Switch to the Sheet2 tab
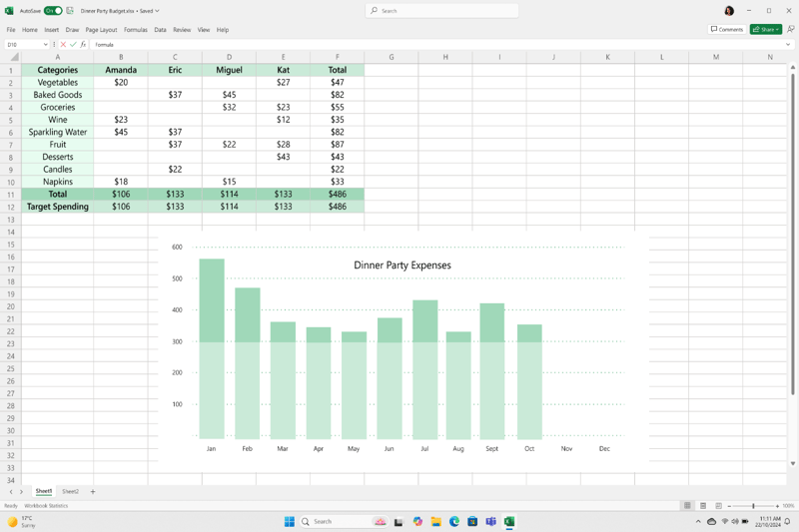Screen dimensions: 799x532 click(70, 491)
